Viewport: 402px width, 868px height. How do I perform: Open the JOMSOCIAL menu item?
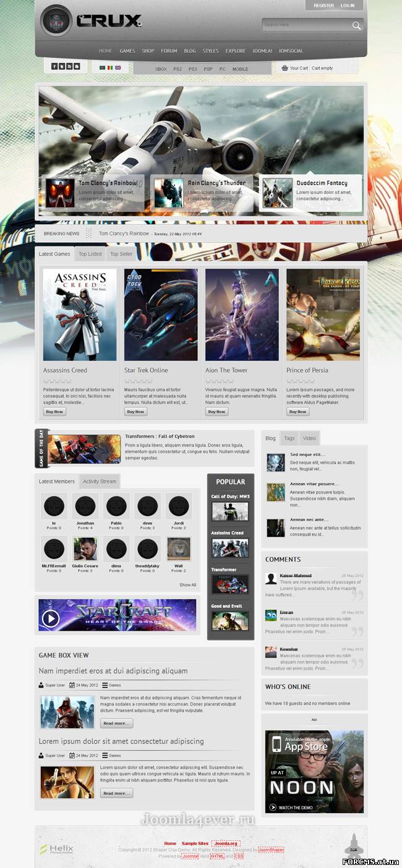click(x=291, y=51)
